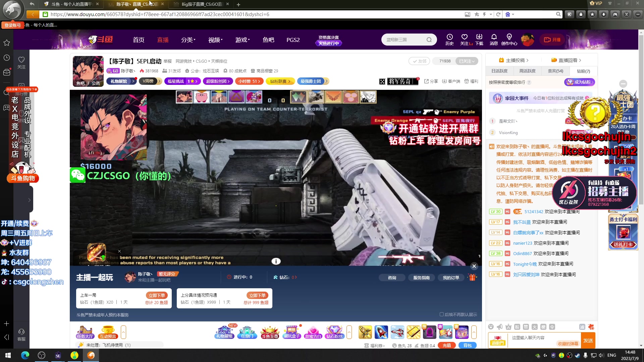Open the 潮玩盒子 icon
This screenshot has height=362, width=644.
pyautogui.click(x=292, y=332)
